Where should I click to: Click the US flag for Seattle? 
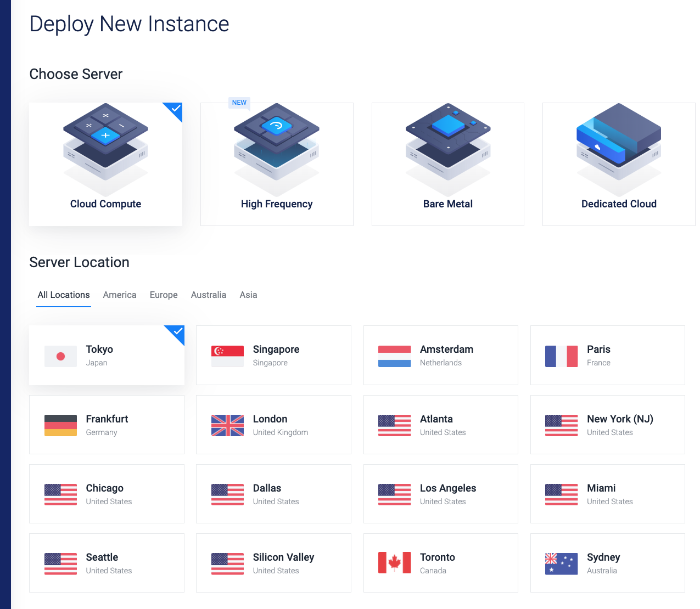(60, 564)
